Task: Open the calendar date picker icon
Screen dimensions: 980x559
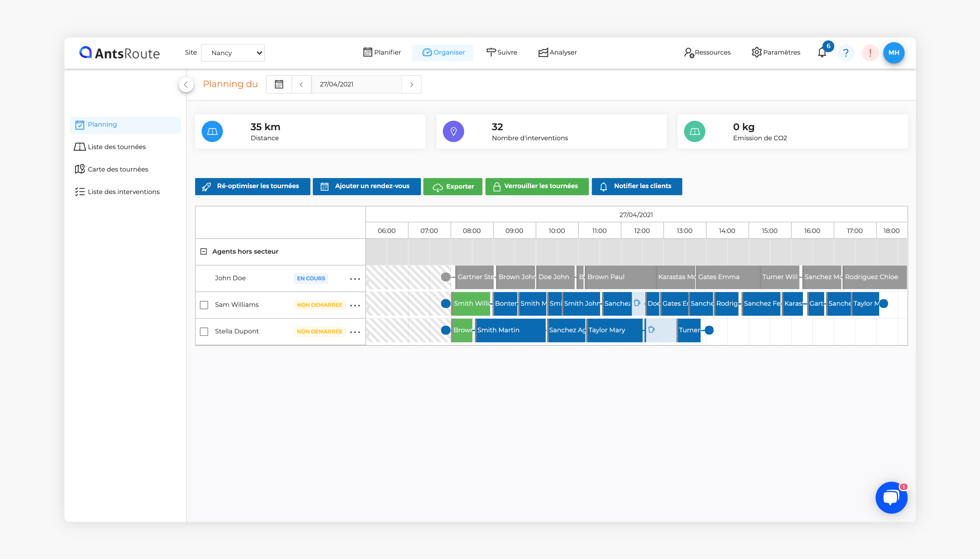Action: [x=279, y=85]
